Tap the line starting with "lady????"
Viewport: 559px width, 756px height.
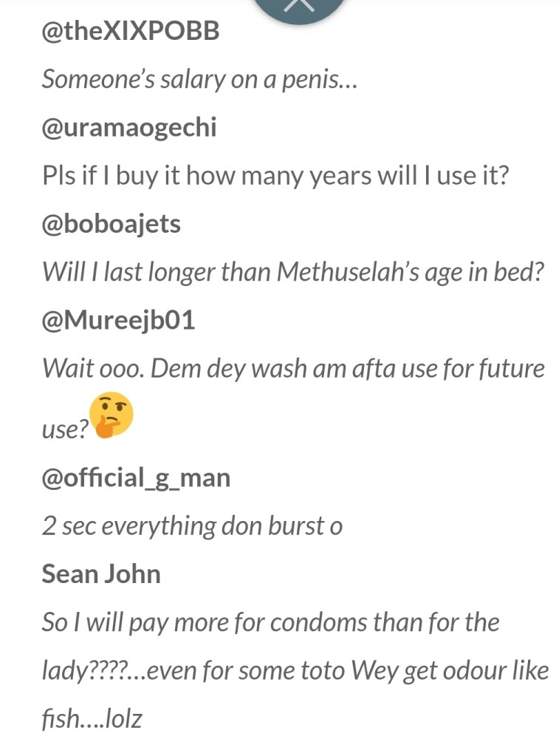(x=295, y=671)
